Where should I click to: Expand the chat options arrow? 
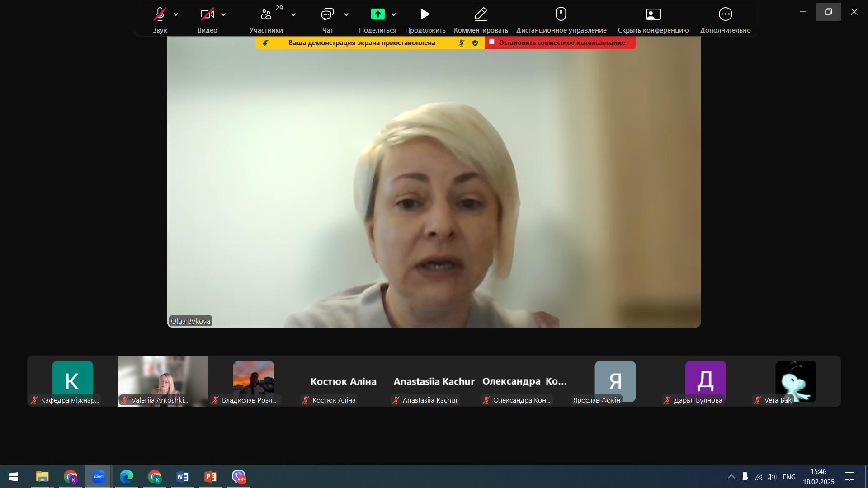click(346, 15)
